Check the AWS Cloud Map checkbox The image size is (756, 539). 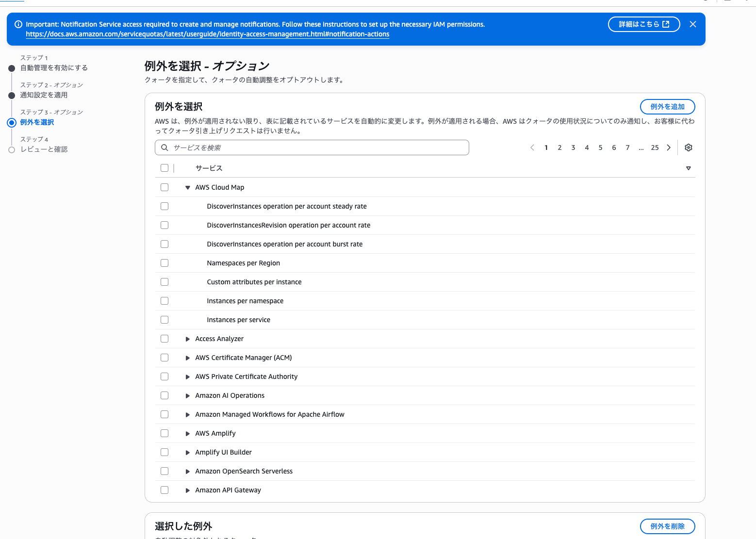[164, 187]
